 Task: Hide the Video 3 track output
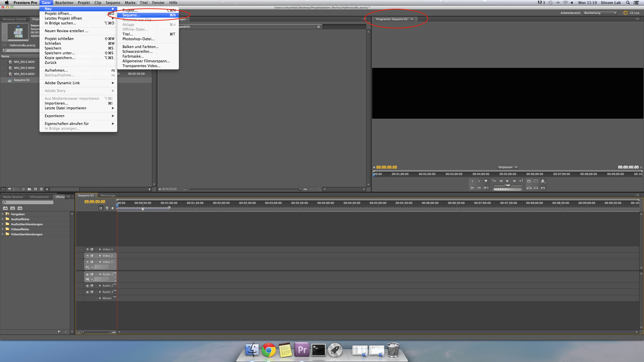(87, 249)
